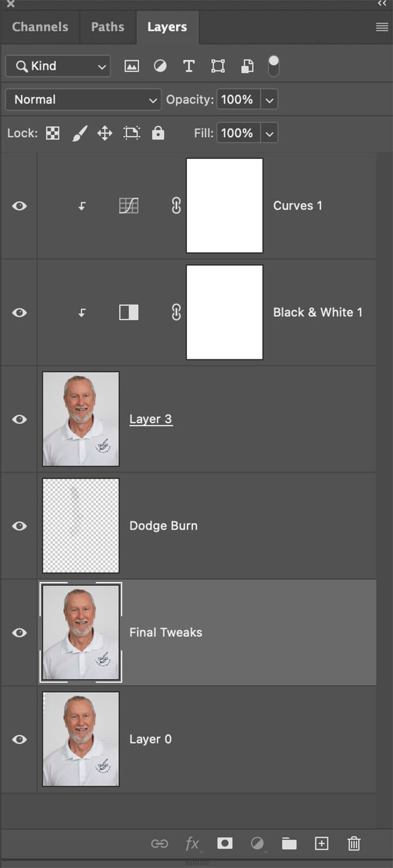
Task: Hide the Curves 1 layer
Action: [20, 206]
